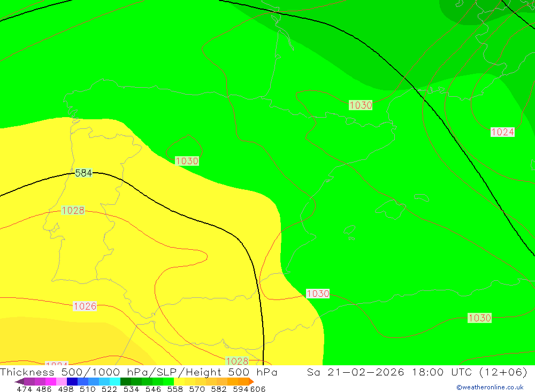
Task: Select the light pink legend swatch above 498
Action: click(x=60, y=381)
